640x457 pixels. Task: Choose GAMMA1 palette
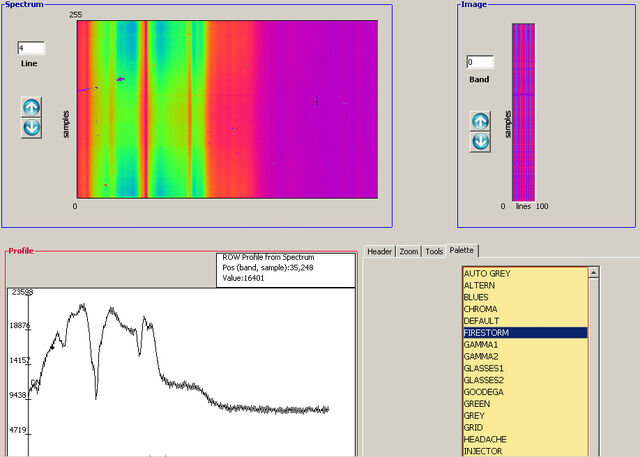coord(525,344)
